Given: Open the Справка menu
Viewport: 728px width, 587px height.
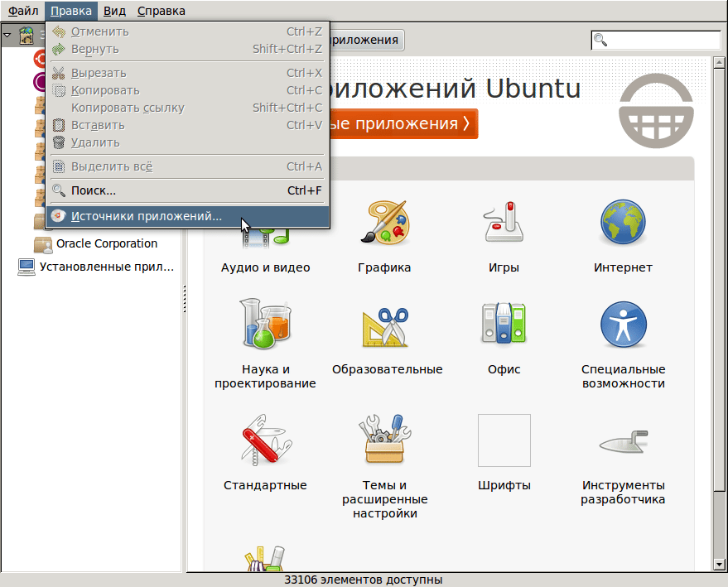Looking at the screenshot, I should (x=162, y=11).
